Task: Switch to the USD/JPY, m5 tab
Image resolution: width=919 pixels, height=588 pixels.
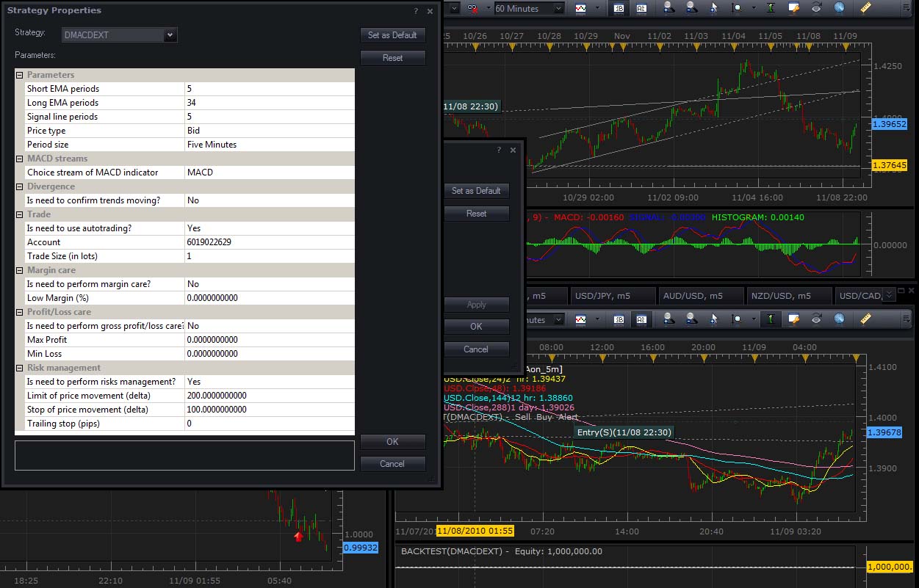Action: [613, 296]
